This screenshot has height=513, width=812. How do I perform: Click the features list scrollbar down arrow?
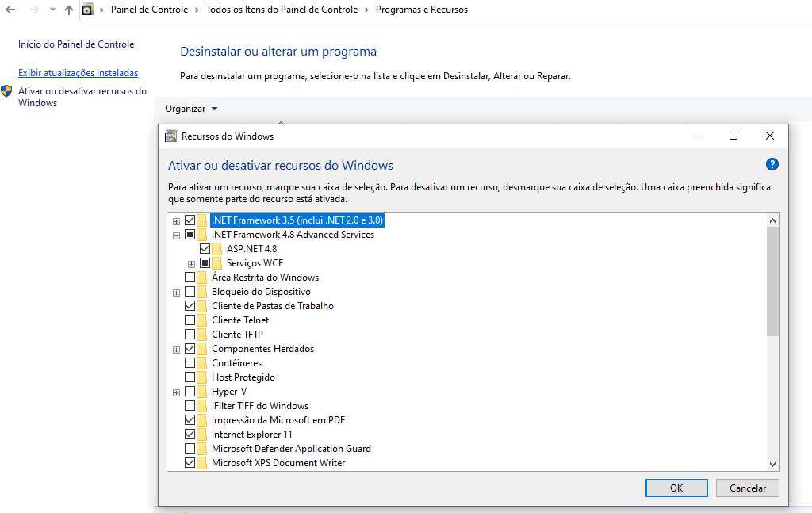coord(772,465)
